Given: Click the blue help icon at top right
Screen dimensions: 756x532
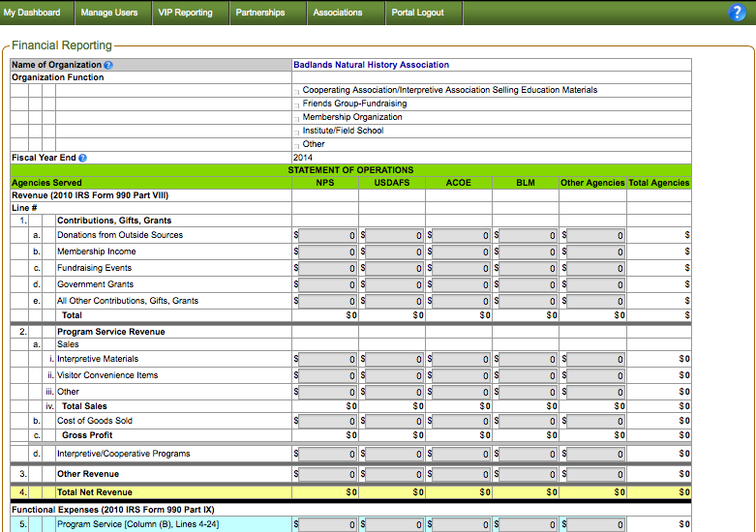Looking at the screenshot, I should (737, 13).
